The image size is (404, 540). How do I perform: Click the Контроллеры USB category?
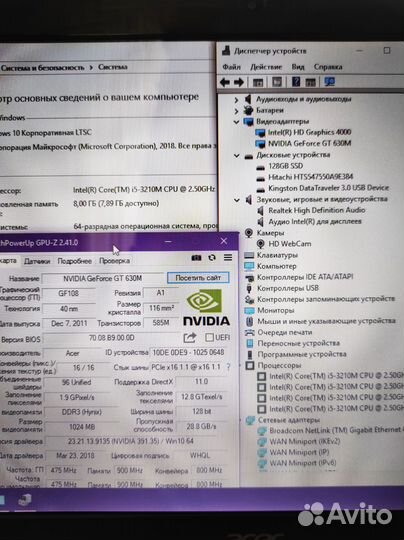288,288
